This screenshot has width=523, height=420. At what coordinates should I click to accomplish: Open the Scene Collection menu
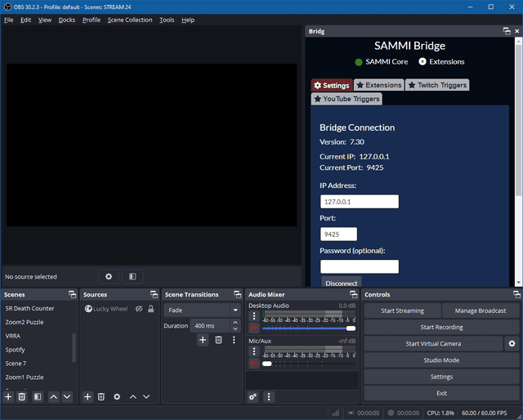coord(130,20)
